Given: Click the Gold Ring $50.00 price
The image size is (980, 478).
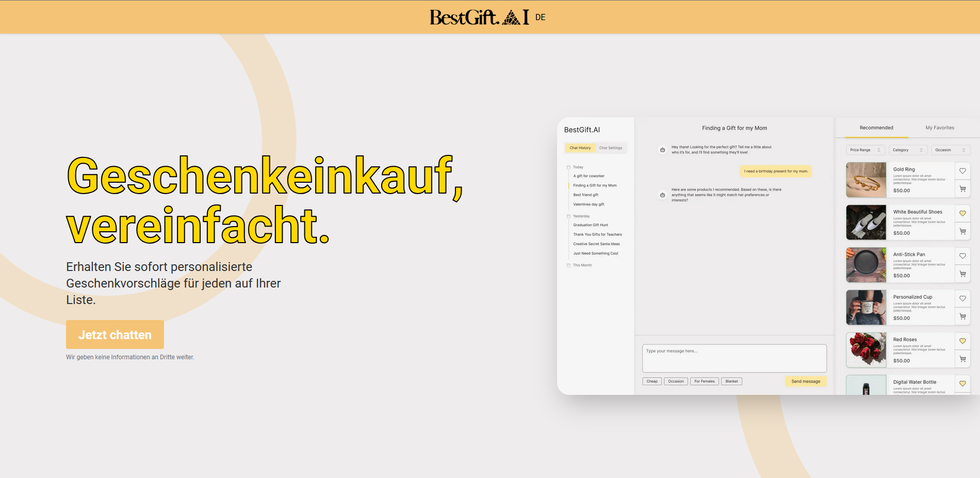Looking at the screenshot, I should tap(902, 190).
